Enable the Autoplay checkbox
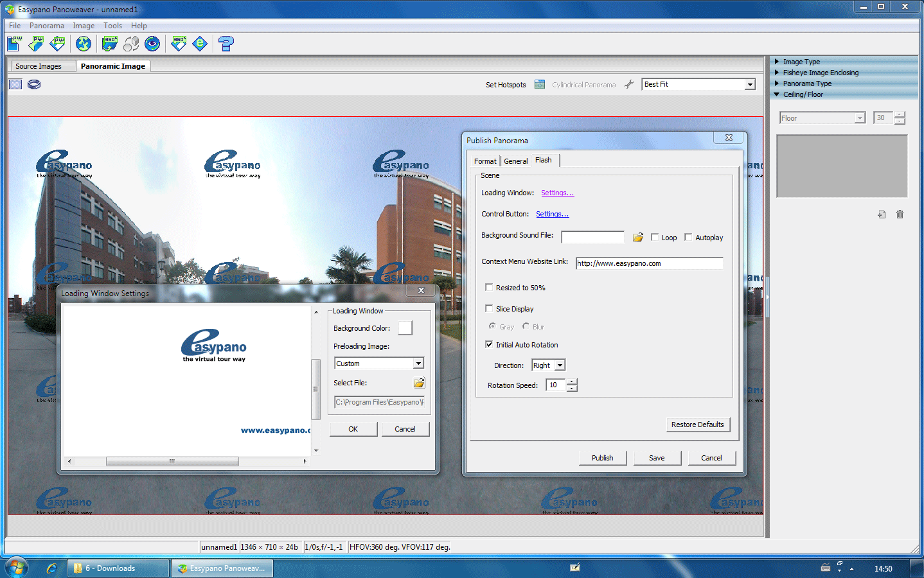The image size is (924, 578). click(688, 237)
